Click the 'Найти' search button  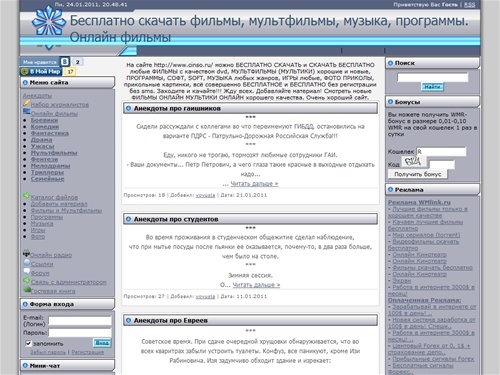(x=432, y=87)
